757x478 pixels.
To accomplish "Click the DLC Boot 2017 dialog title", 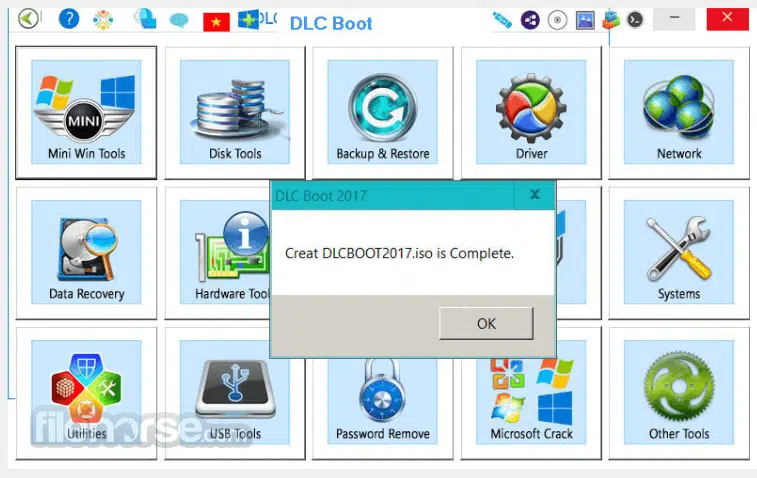I will [x=321, y=196].
